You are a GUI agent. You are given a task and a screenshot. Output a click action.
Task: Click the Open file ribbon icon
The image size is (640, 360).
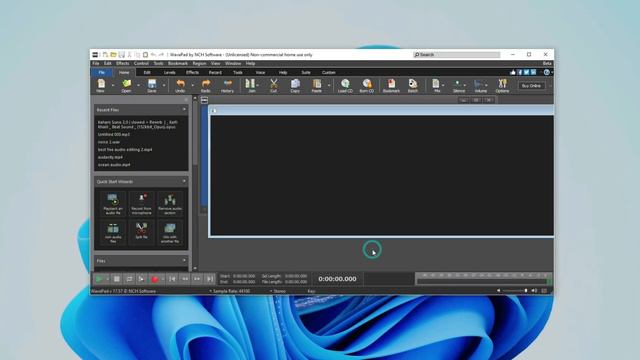click(x=127, y=85)
